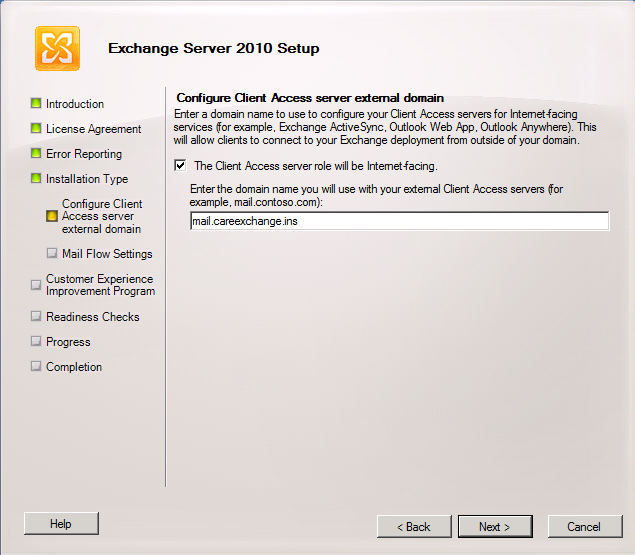Select the Readiness Checks step label

[x=93, y=316]
